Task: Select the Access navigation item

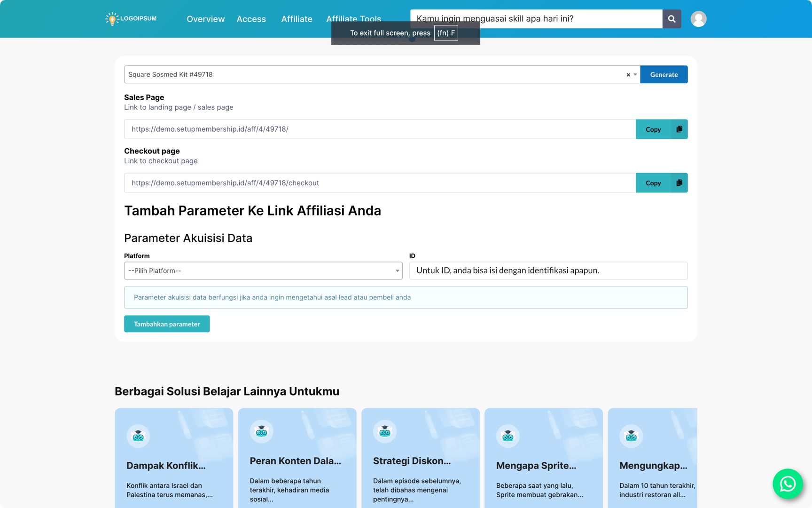Action: coord(251,19)
